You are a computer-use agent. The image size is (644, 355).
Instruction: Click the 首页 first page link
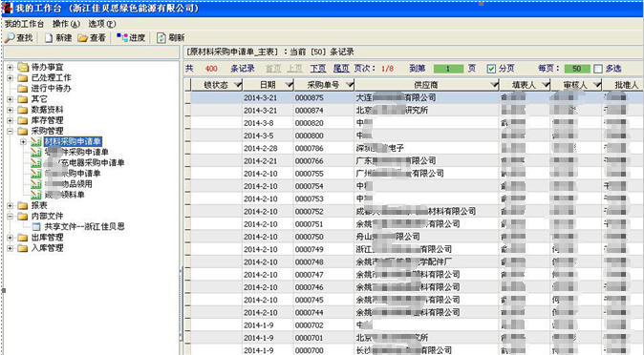tap(273, 69)
